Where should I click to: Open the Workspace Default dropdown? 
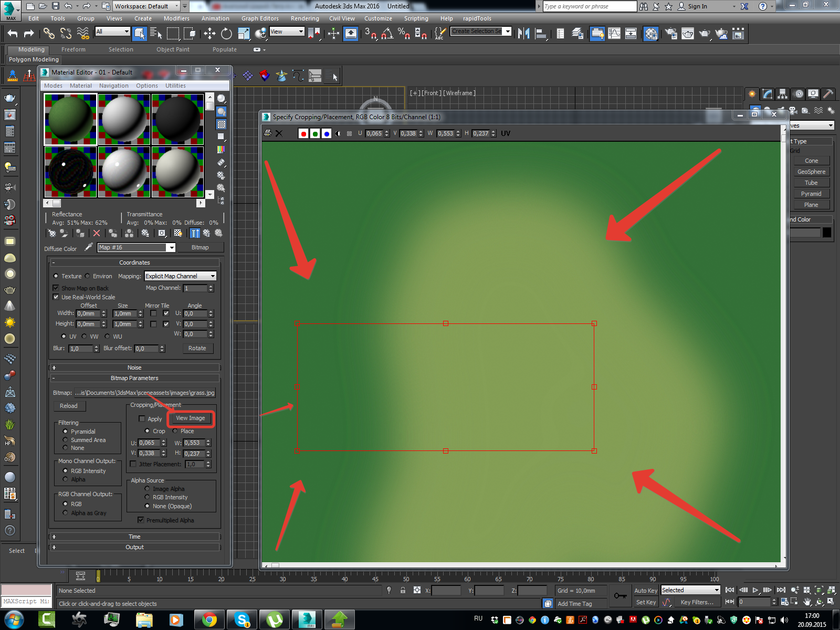tap(146, 6)
